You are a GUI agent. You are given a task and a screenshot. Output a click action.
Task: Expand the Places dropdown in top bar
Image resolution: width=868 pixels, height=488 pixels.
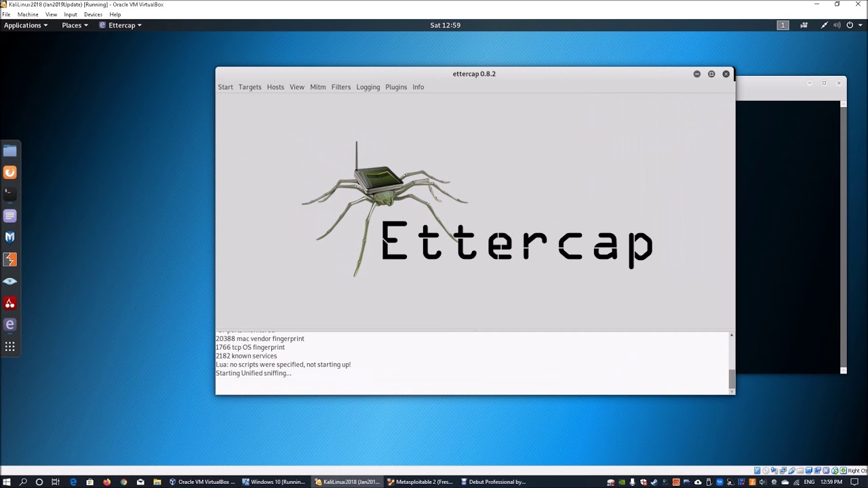75,25
